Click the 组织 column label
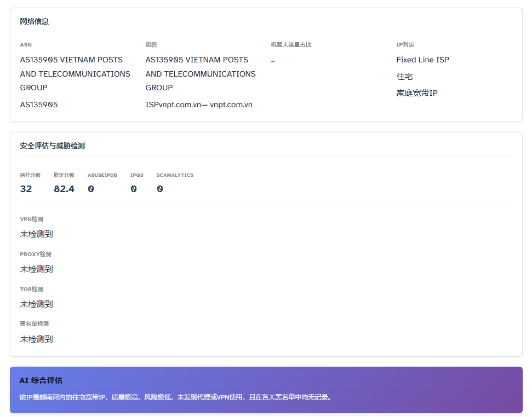This screenshot has width=532, height=417. click(x=151, y=45)
